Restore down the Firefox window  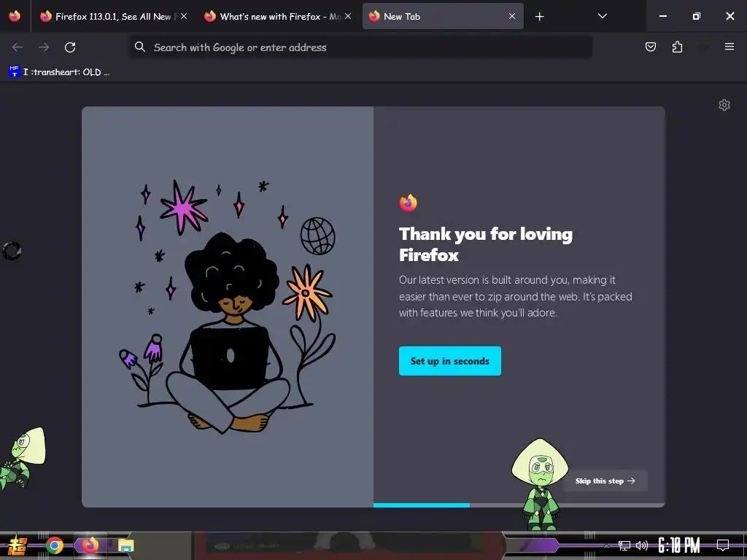click(697, 16)
